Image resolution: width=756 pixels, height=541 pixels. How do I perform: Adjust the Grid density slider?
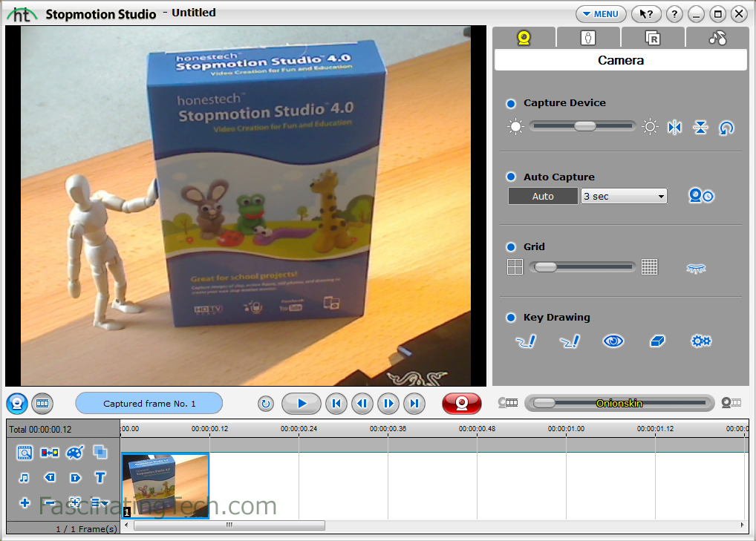(x=583, y=267)
